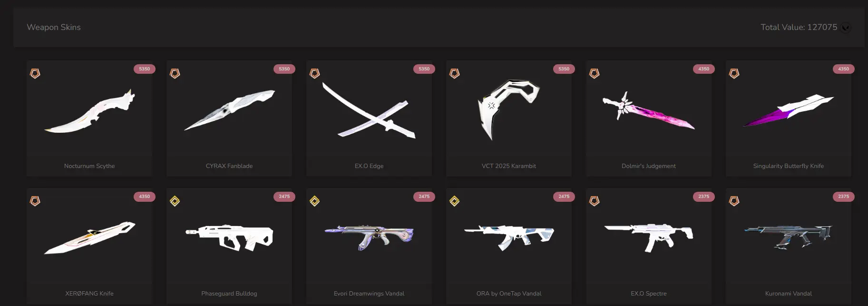Select the Singularity Butterfly Knife image
Image resolution: width=868 pixels, height=306 pixels.
click(789, 110)
